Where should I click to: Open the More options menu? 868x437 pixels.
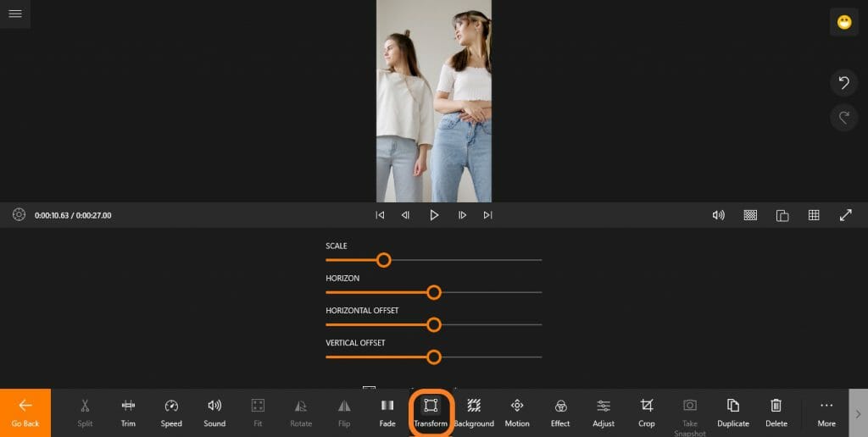(x=826, y=413)
